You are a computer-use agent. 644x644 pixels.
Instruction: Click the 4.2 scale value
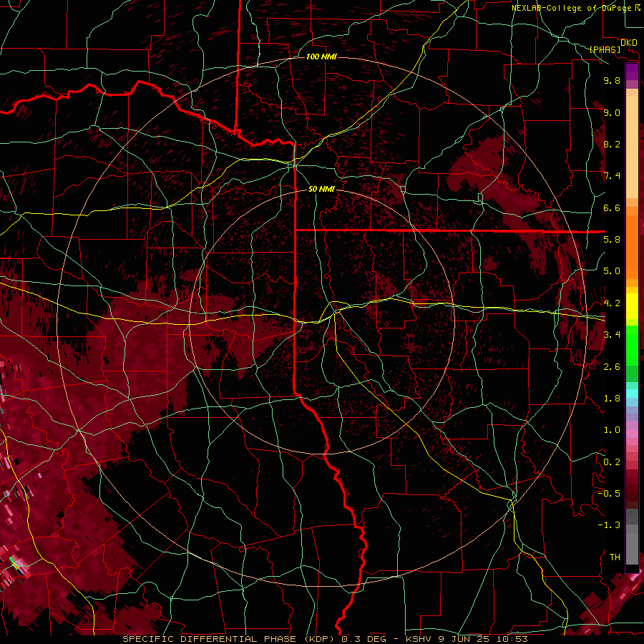click(x=612, y=303)
